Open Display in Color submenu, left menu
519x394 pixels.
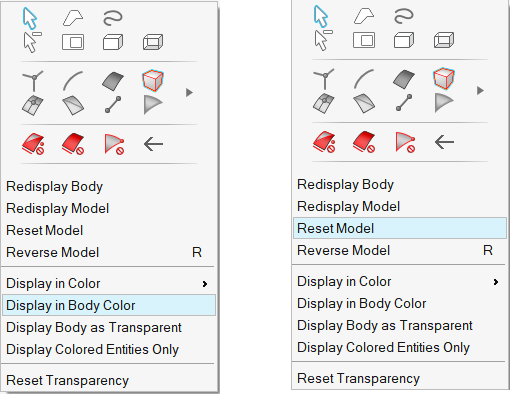click(109, 284)
